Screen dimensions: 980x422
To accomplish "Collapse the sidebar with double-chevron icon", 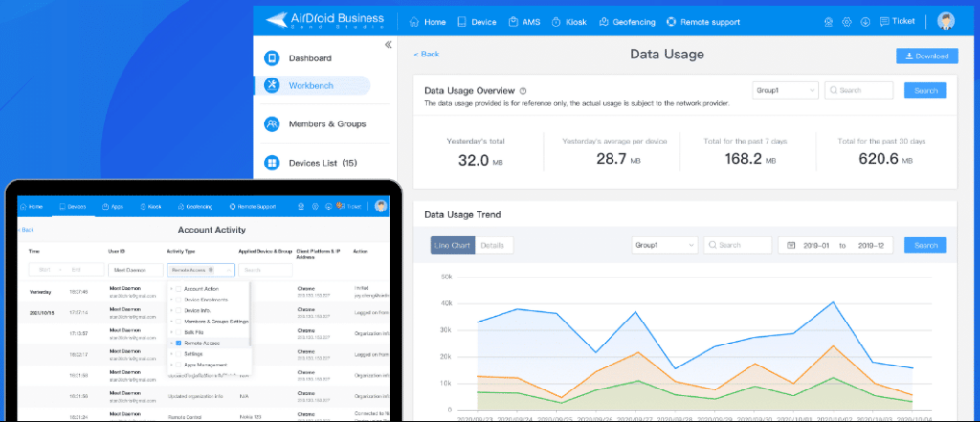I will (389, 44).
